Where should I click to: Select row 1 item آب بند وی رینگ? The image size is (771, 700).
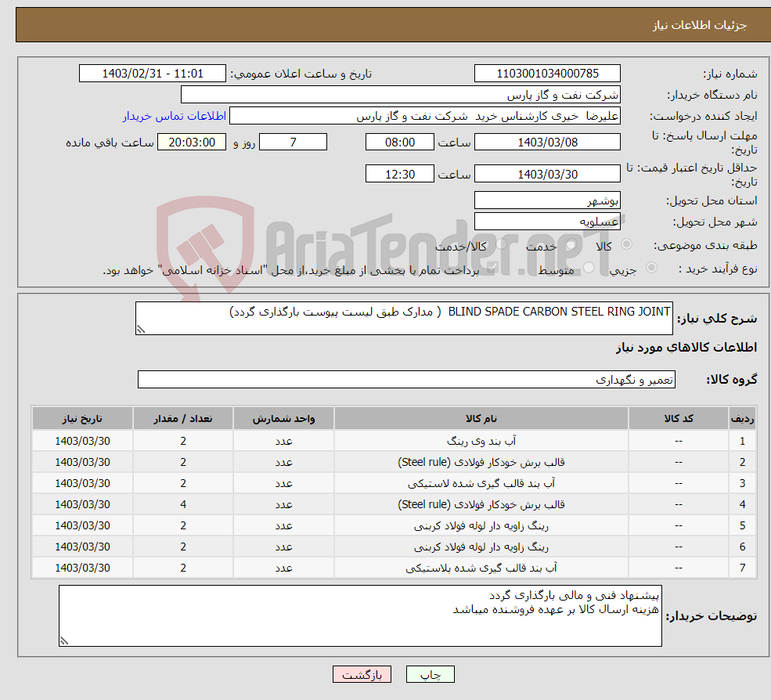[481, 442]
